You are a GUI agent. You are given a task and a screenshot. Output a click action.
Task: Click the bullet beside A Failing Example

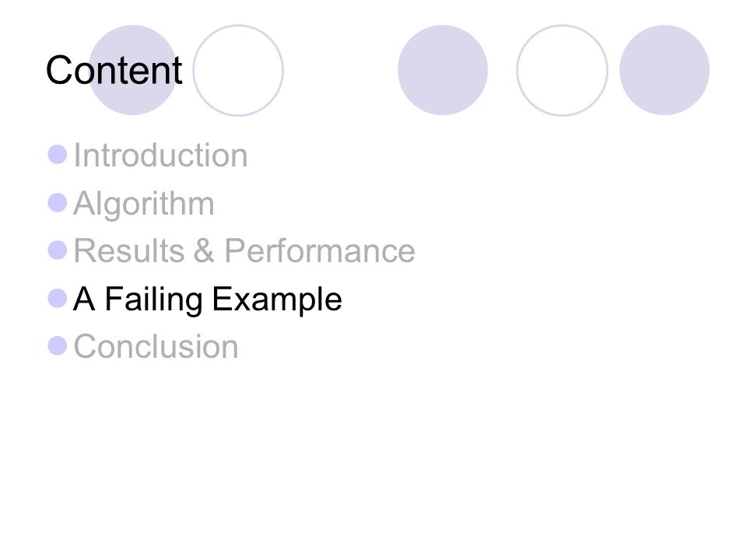tap(57, 298)
